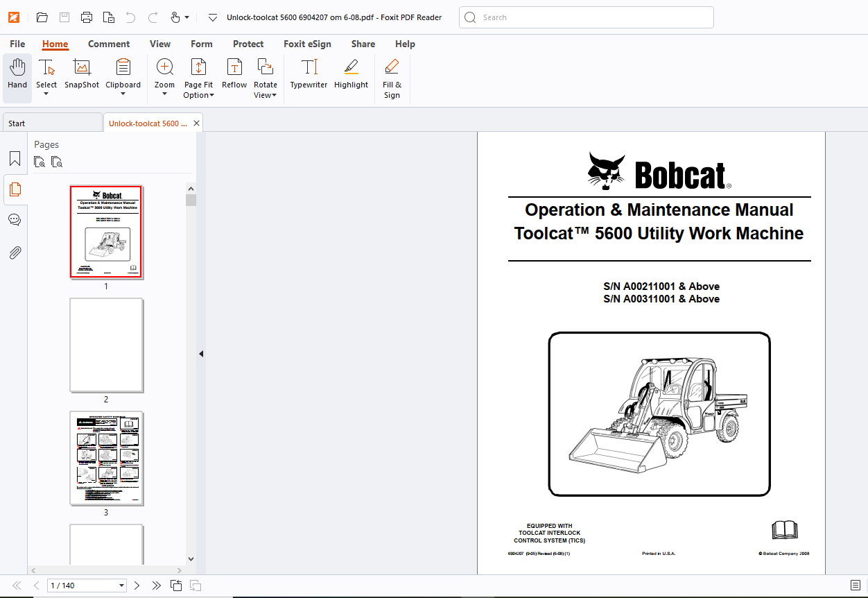This screenshot has width=868, height=598.
Task: Click the Rotate View icon
Action: (266, 67)
